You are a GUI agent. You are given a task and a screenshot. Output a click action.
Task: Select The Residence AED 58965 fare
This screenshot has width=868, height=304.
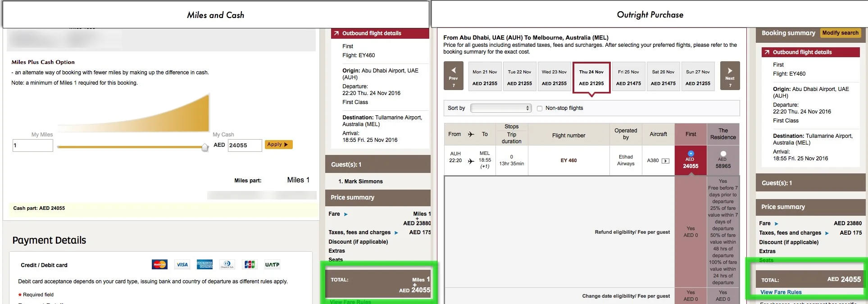723,154
